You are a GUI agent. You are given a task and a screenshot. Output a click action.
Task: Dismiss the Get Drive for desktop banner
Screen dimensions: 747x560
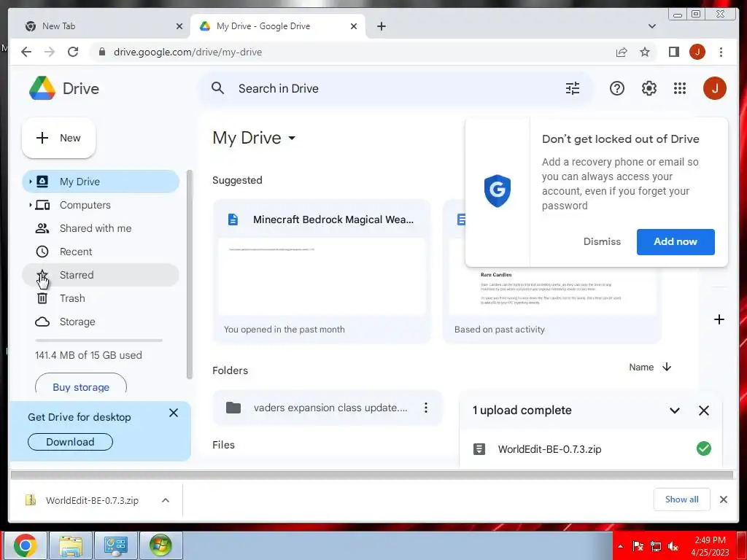[174, 413]
